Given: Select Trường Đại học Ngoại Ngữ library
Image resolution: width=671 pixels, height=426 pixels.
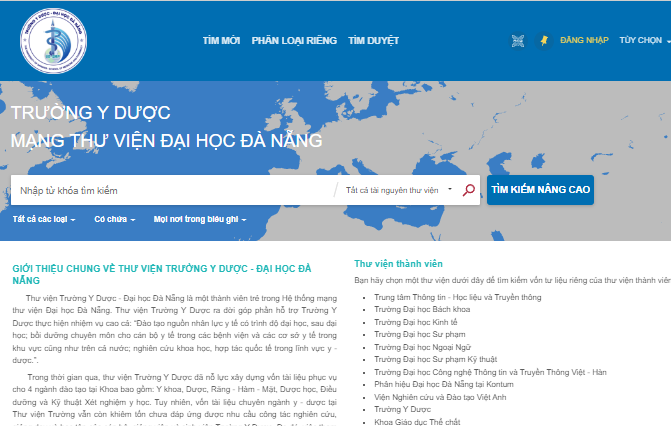Looking at the screenshot, I should (422, 347).
